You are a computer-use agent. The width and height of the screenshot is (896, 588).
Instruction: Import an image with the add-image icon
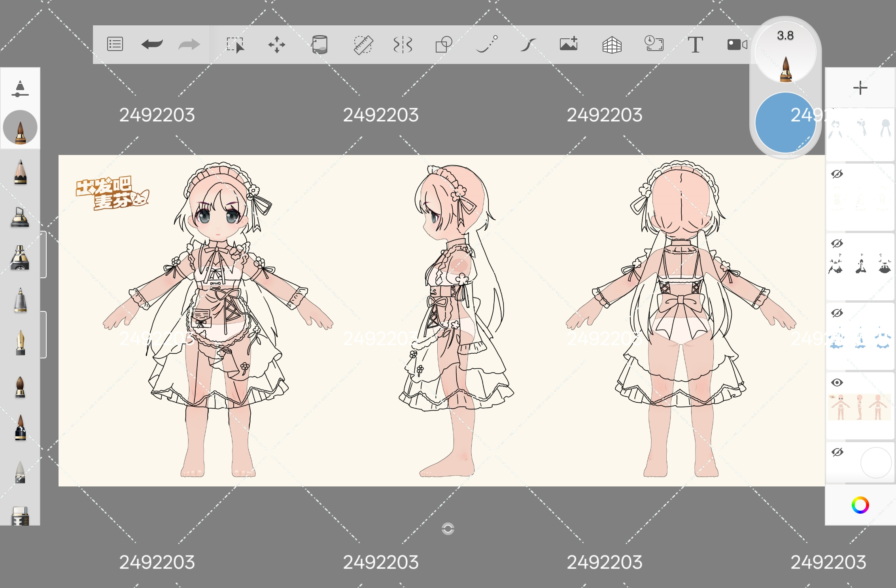coord(569,43)
